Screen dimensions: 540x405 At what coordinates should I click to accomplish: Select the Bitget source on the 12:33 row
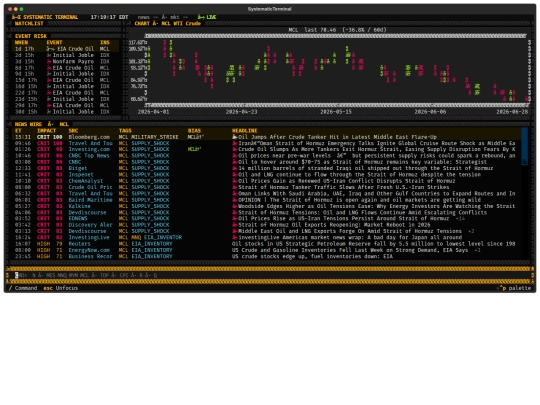78,168
